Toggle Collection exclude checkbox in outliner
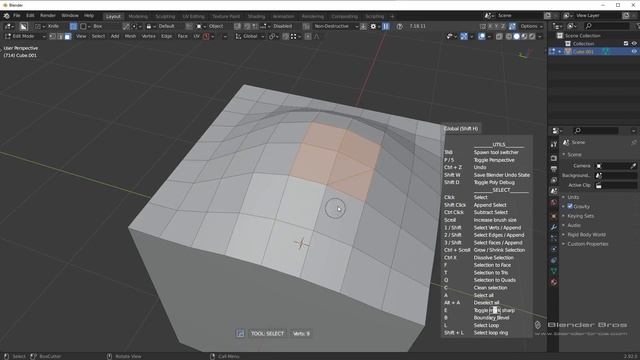Image resolution: width=640 pixels, height=360 pixels. coord(626,44)
